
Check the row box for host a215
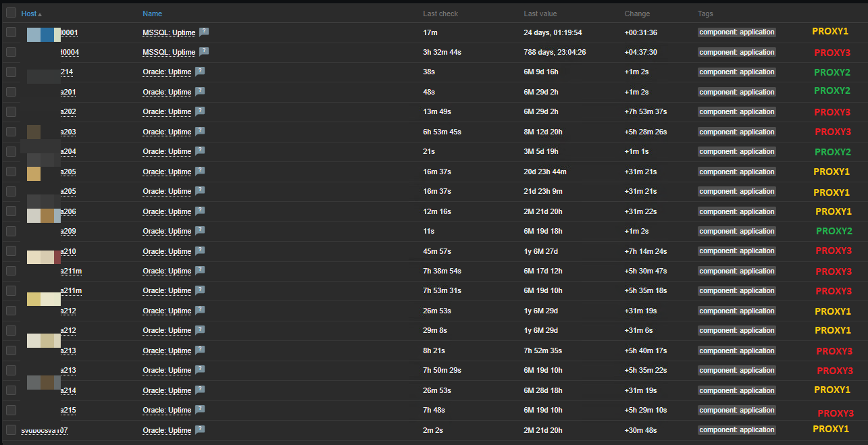(x=11, y=410)
